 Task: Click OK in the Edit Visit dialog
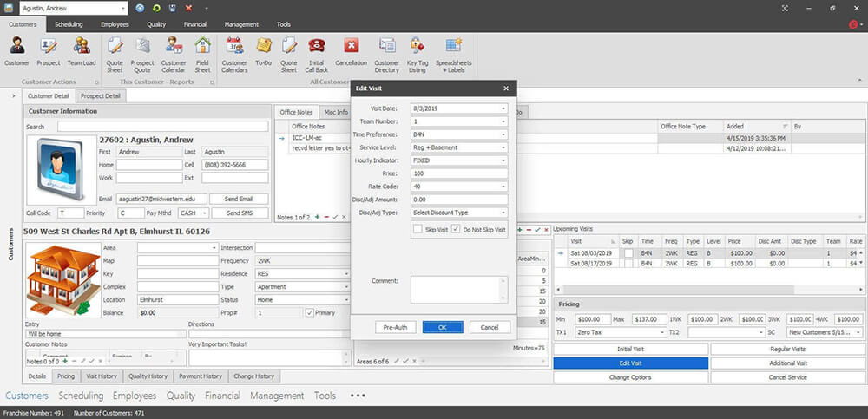(443, 327)
